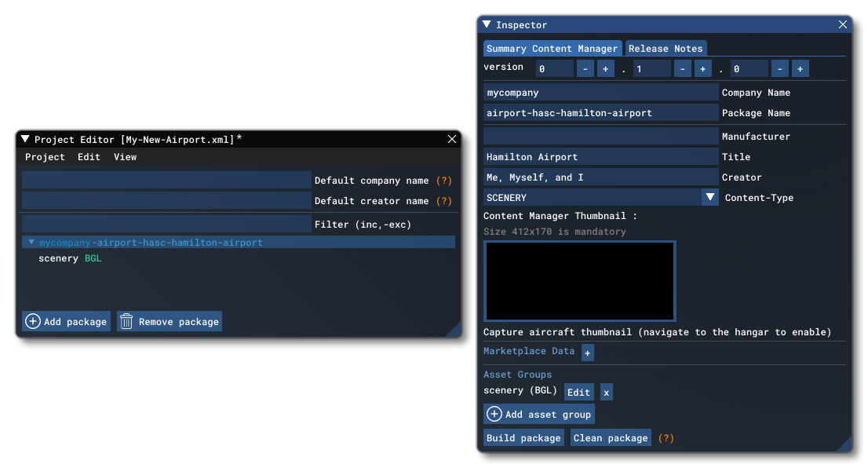Collapse the Project Editor panel triangle
The height and width of the screenshot is (468, 868).
point(24,138)
